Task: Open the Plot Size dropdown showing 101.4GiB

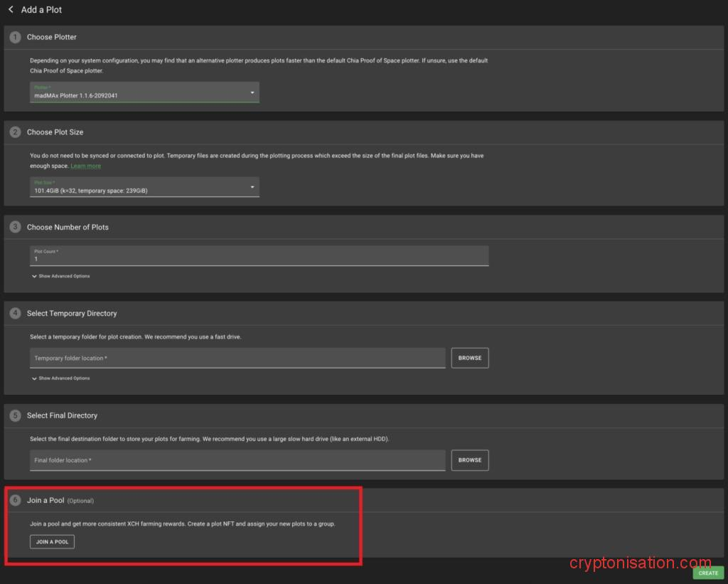Action: click(144, 187)
